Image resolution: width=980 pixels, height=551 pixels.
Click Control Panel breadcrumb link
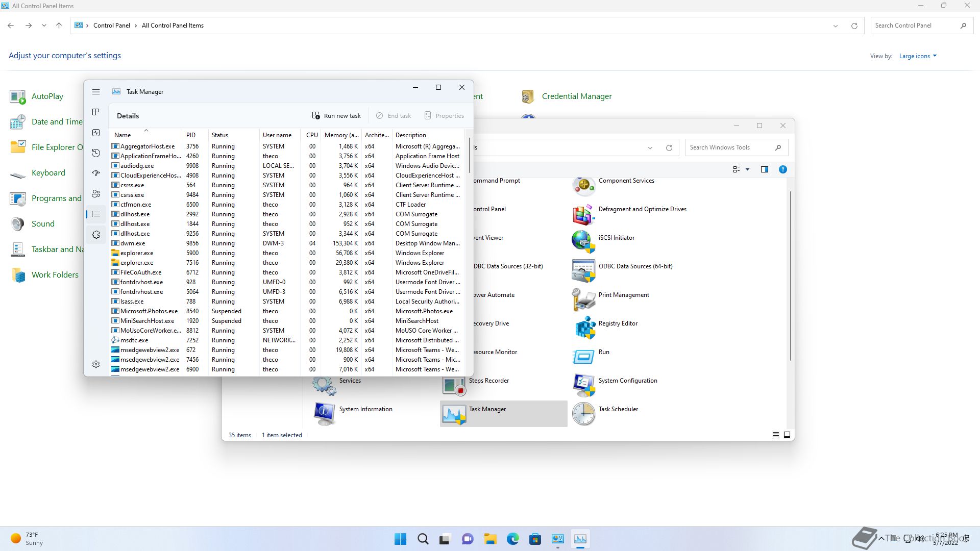click(x=111, y=26)
